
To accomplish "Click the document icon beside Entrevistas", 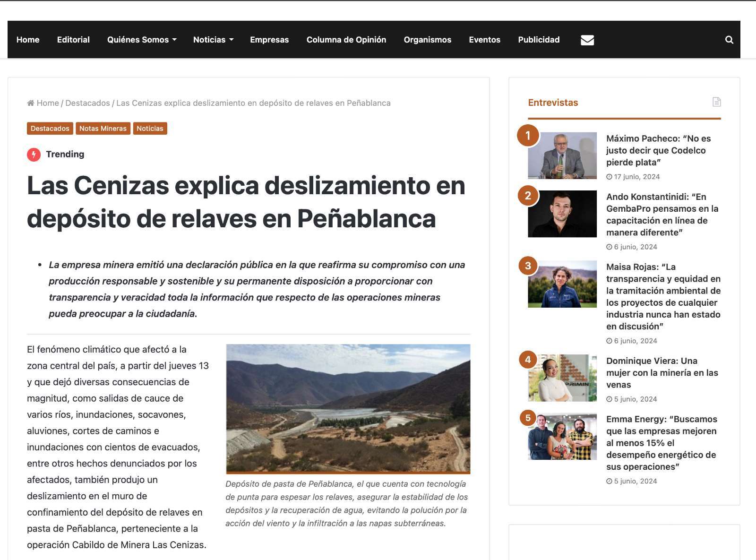I will [x=716, y=102].
